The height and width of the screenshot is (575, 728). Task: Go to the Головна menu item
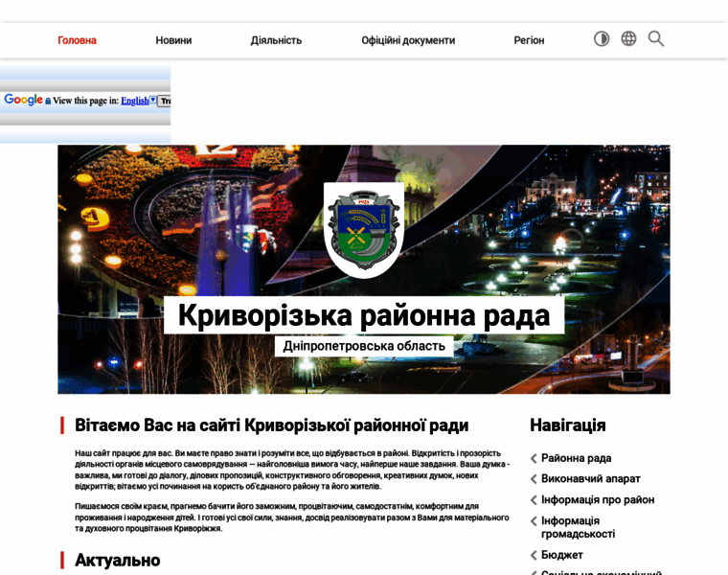pos(77,40)
